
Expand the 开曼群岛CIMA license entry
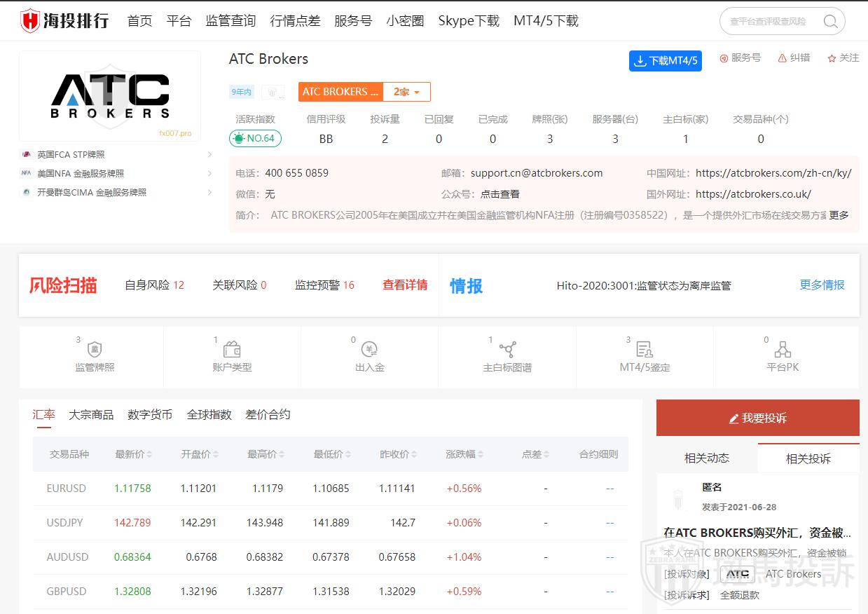209,192
